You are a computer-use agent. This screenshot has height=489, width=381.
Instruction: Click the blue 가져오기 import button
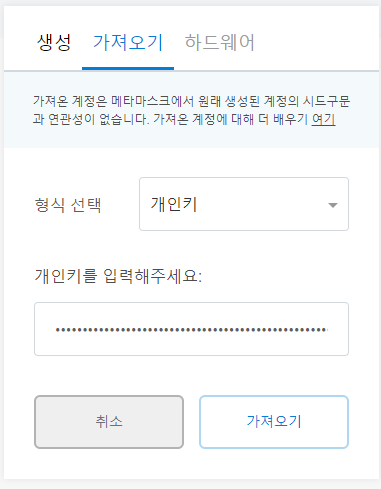(x=274, y=422)
